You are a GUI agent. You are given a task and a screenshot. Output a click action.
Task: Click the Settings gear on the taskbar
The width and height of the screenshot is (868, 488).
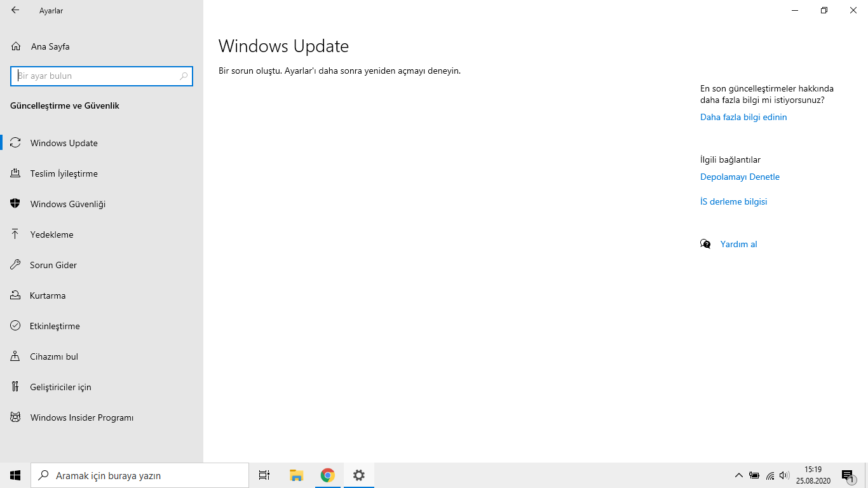[x=359, y=475]
